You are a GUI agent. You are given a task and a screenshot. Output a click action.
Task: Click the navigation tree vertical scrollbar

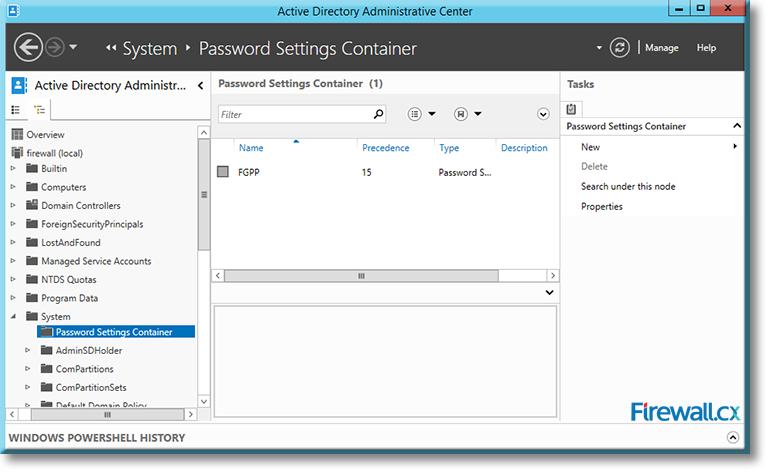pos(204,195)
